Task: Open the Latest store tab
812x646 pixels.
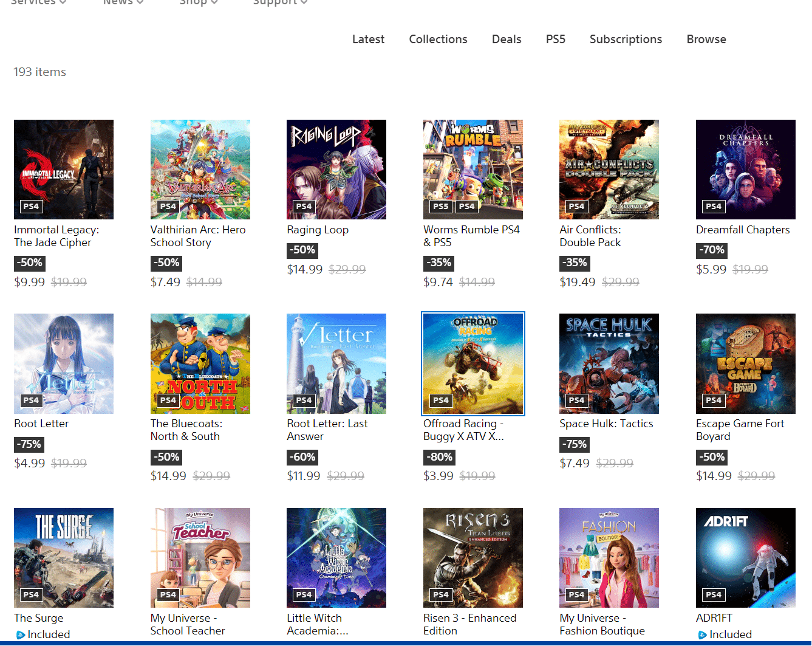Action: click(x=368, y=40)
